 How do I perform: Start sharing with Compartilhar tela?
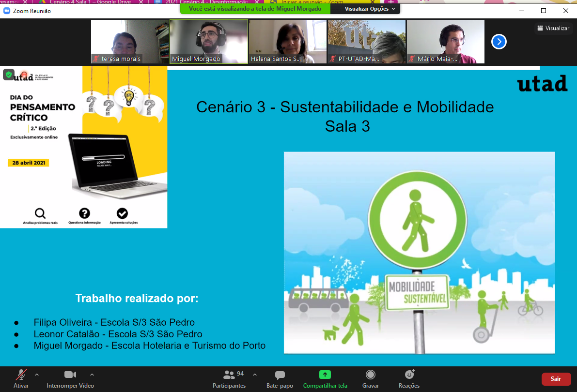pos(325,379)
